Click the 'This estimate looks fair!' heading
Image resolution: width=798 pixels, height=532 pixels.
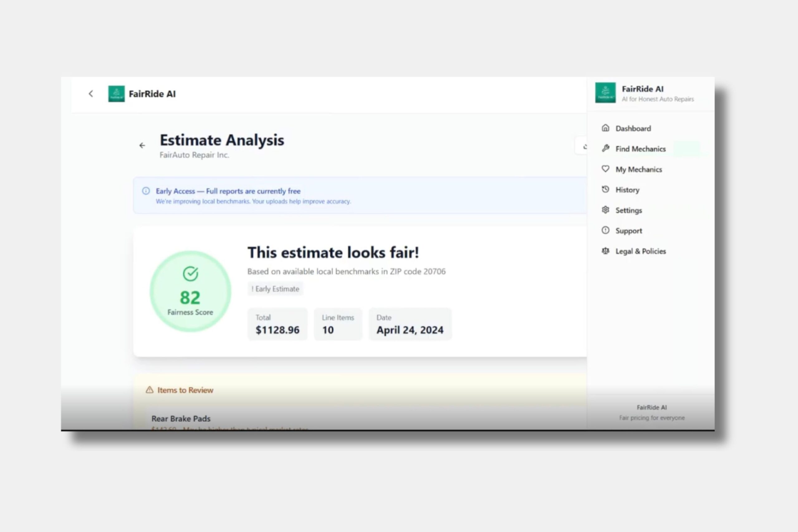(x=333, y=252)
